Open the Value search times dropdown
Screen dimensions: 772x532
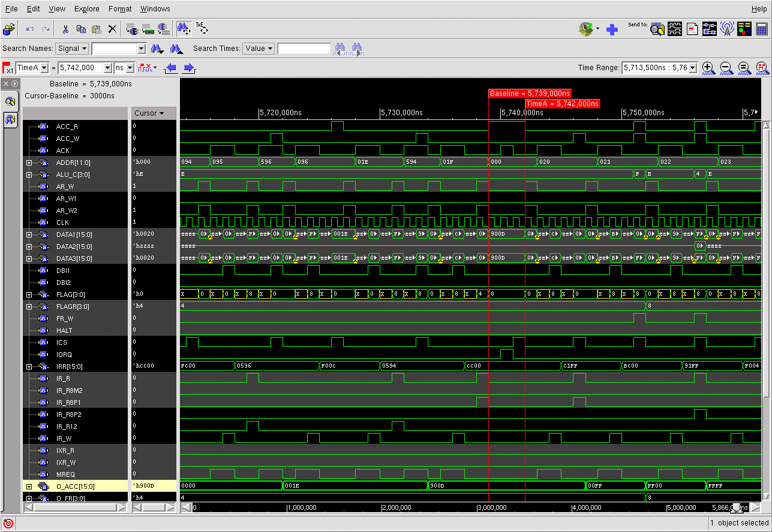[x=259, y=49]
